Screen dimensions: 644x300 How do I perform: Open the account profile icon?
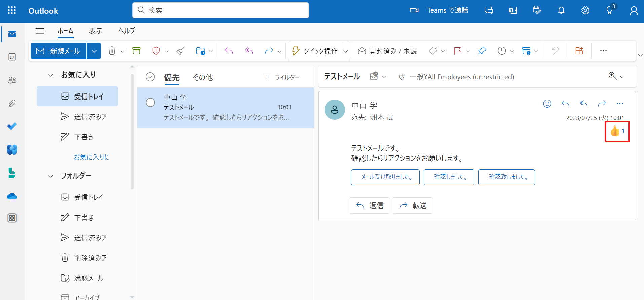pos(634,11)
